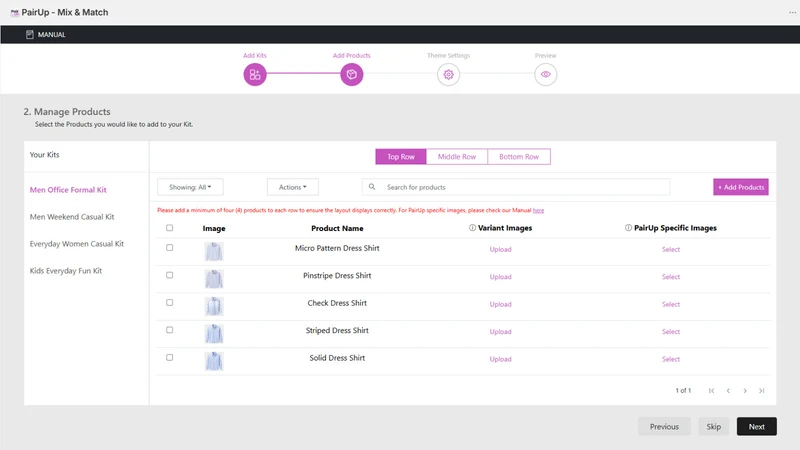The width and height of the screenshot is (800, 450).
Task: Click the Check Dress Shirt thumbnail
Action: pos(214,307)
